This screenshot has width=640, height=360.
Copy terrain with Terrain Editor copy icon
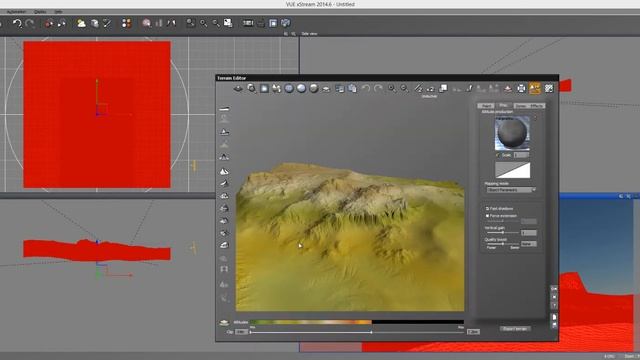tap(340, 88)
